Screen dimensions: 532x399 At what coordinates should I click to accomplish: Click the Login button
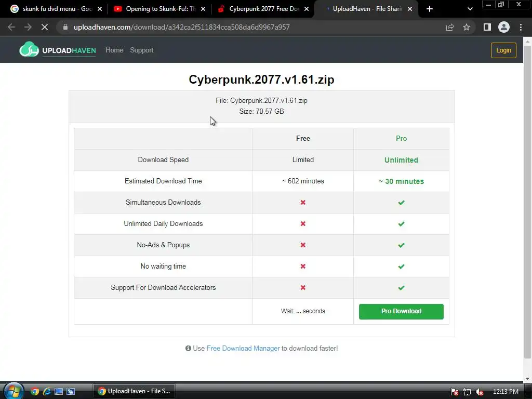(503, 50)
